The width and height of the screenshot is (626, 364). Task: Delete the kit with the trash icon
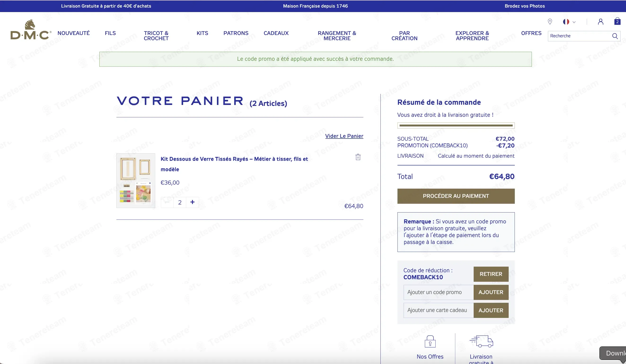click(x=358, y=157)
